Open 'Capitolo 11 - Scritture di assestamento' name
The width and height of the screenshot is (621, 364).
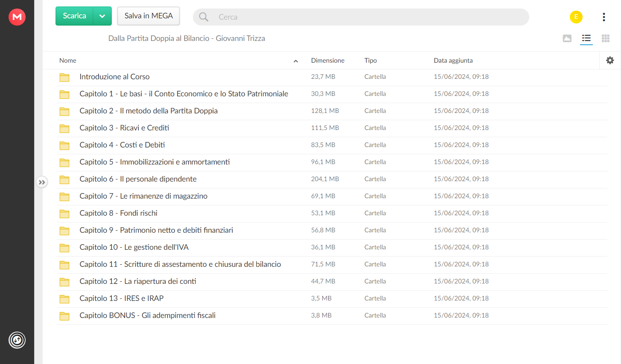tap(180, 264)
